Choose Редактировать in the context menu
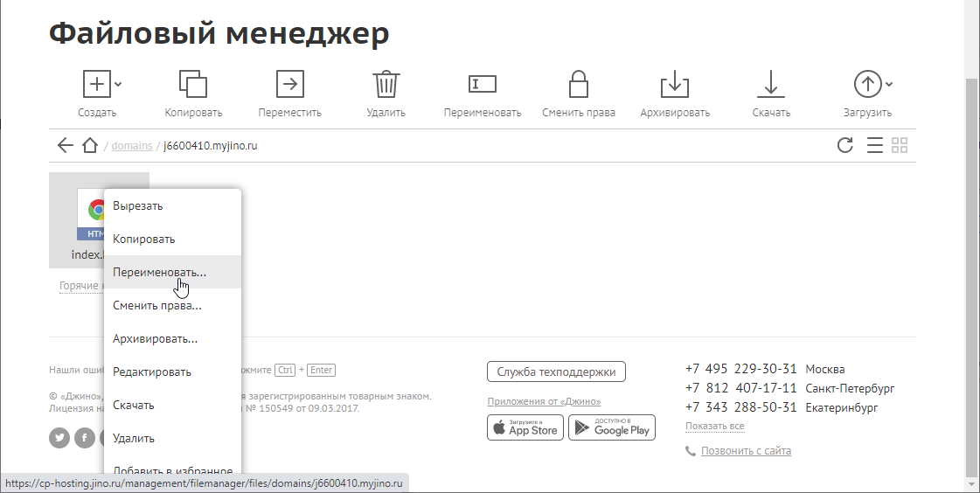The image size is (980, 493). click(151, 371)
